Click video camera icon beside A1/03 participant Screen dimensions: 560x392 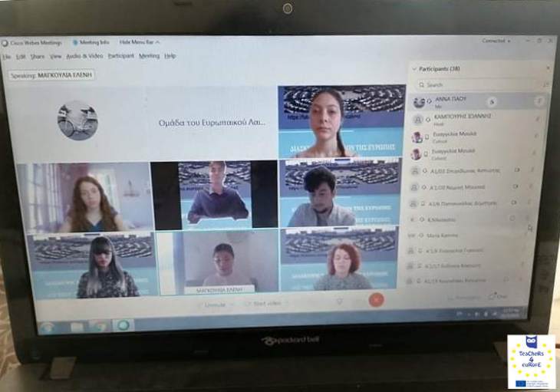click(516, 170)
